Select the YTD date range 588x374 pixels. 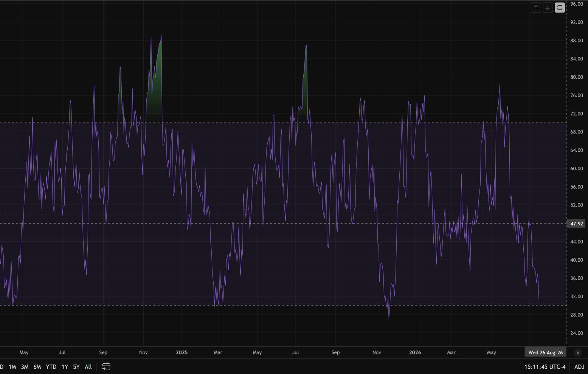(x=51, y=367)
